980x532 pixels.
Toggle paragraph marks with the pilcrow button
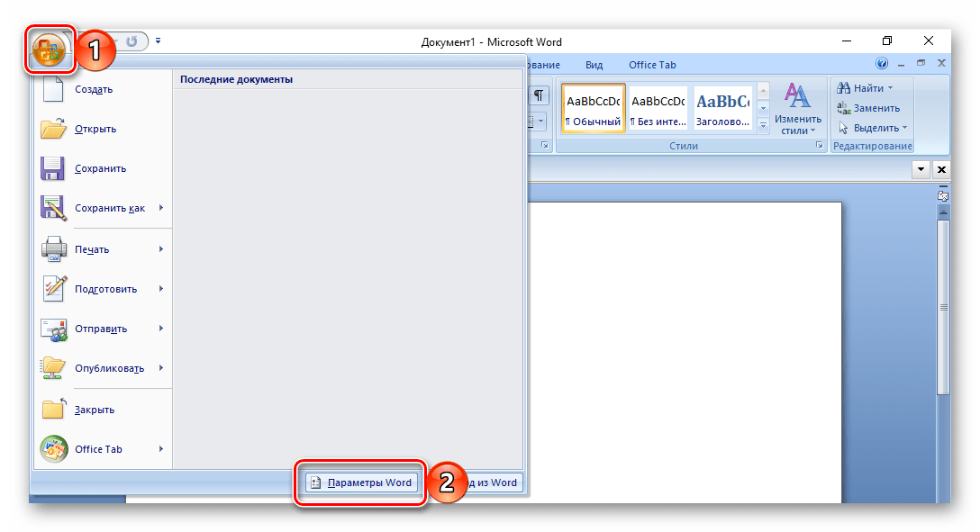[538, 95]
